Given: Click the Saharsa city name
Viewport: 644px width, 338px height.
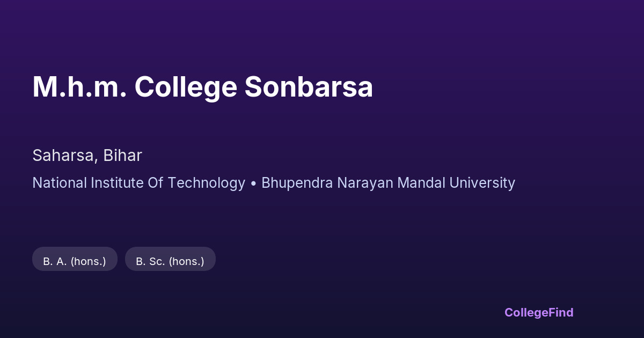Looking at the screenshot, I should [x=63, y=156].
